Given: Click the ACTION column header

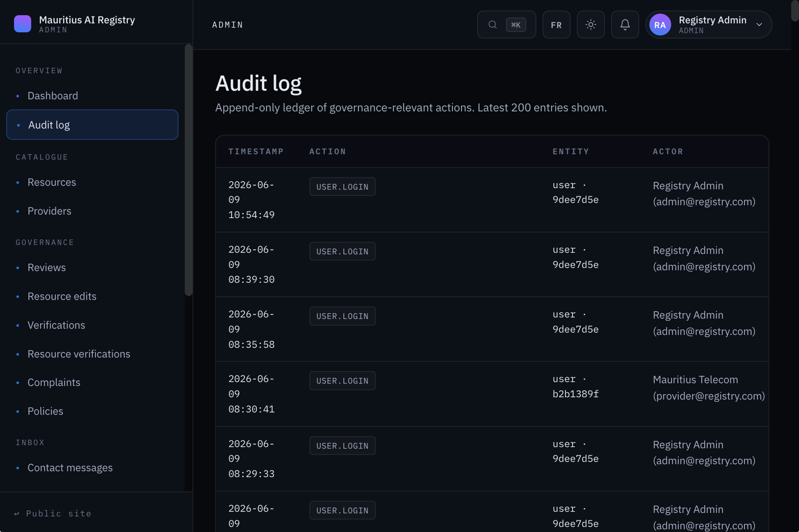Looking at the screenshot, I should pyautogui.click(x=327, y=151).
